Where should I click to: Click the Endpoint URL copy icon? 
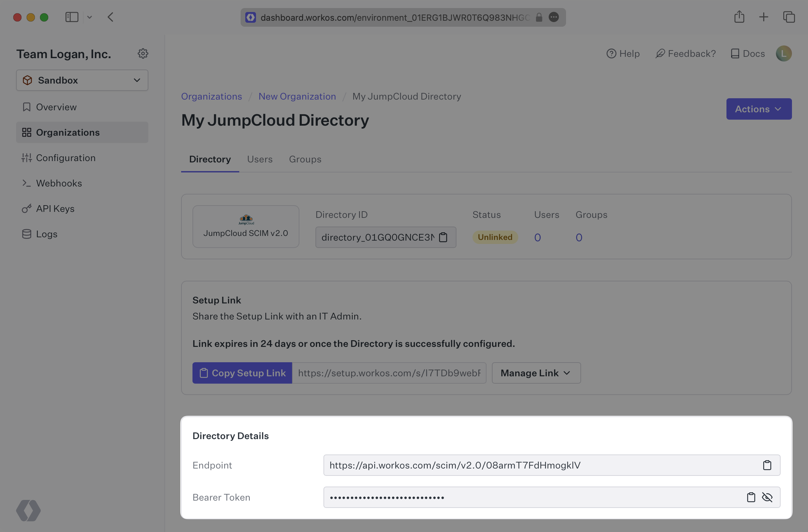[x=767, y=465]
